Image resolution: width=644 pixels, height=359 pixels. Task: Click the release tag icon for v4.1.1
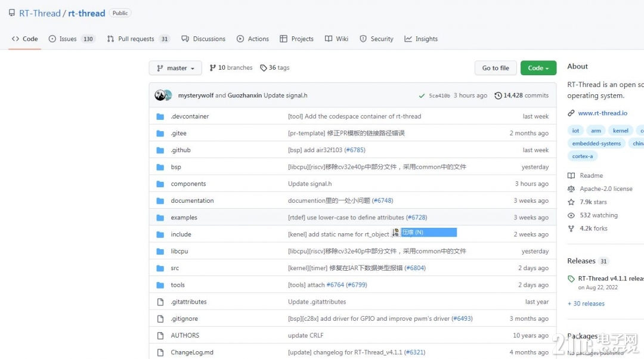tap(571, 279)
